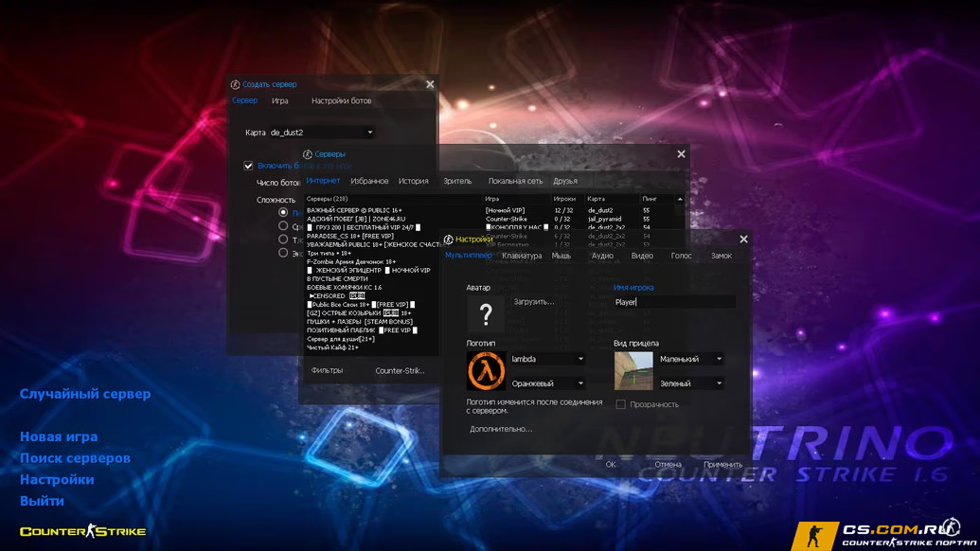Select the currently active difficulty radio button
This screenshot has height=551, width=980.
click(x=283, y=212)
